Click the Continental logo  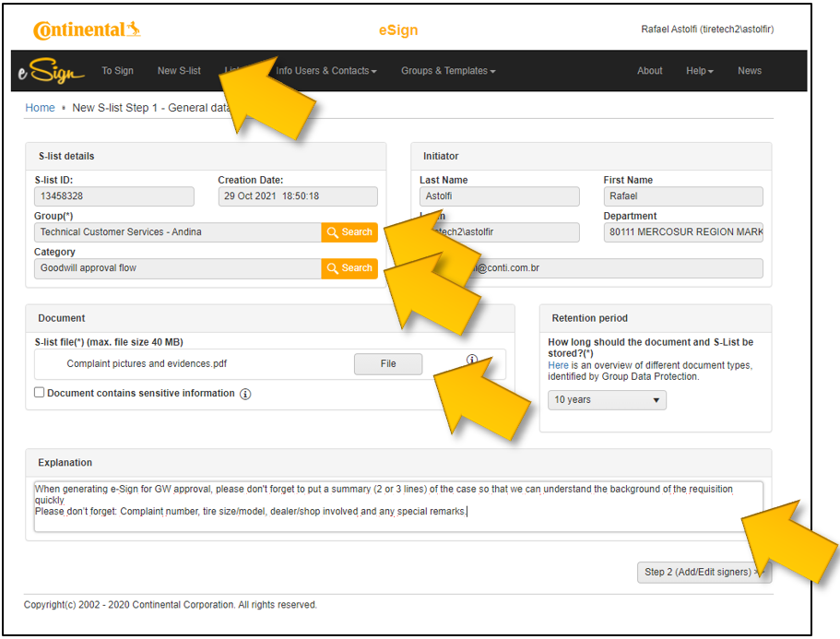click(87, 30)
